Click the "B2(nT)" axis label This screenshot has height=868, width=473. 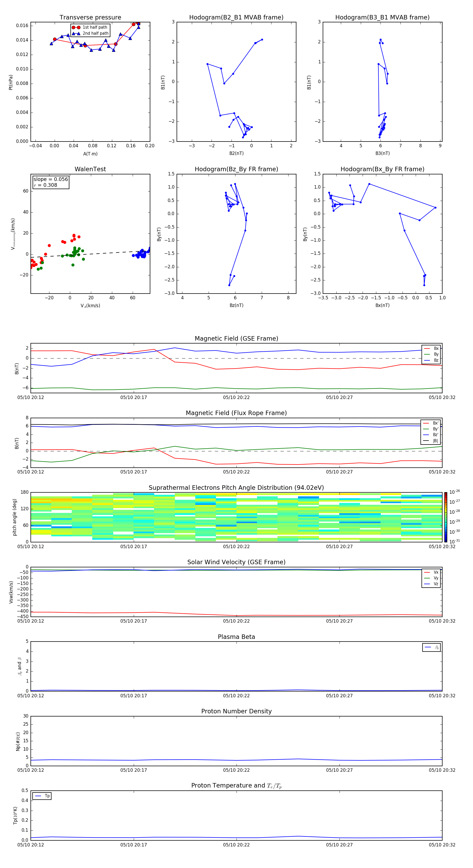tap(236, 153)
